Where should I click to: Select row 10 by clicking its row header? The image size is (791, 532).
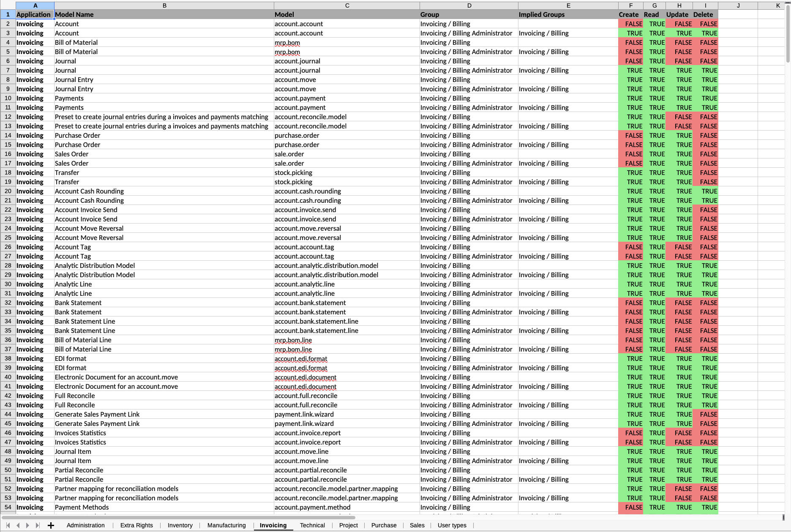point(8,98)
